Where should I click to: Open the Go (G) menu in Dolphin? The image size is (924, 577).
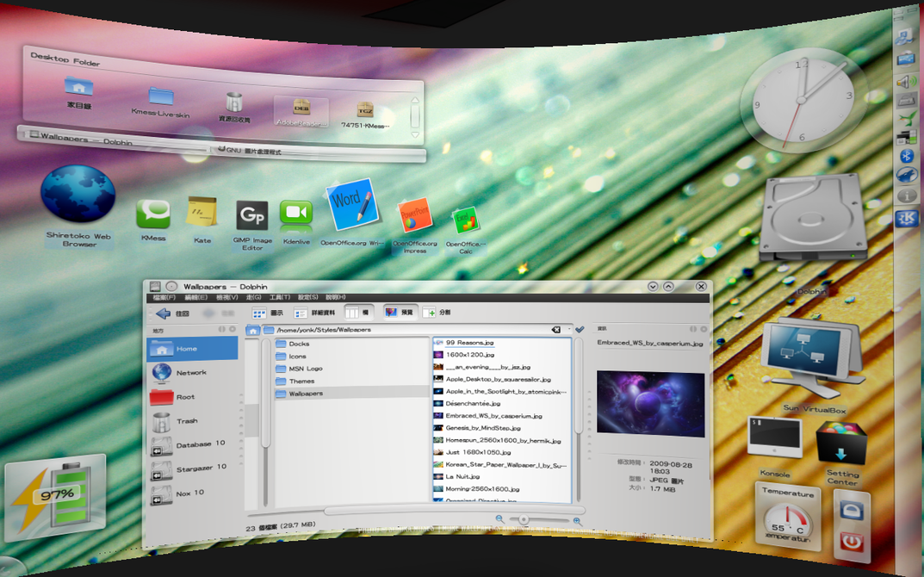254,298
